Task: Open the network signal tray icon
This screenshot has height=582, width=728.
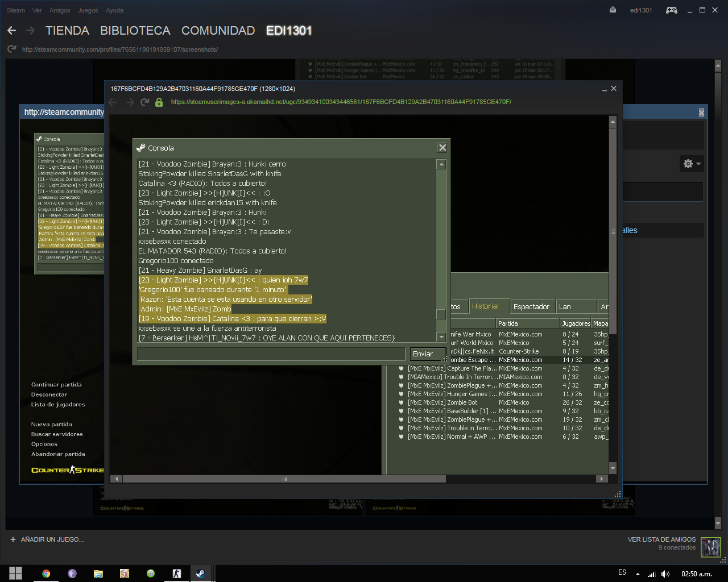Action: click(x=652, y=574)
